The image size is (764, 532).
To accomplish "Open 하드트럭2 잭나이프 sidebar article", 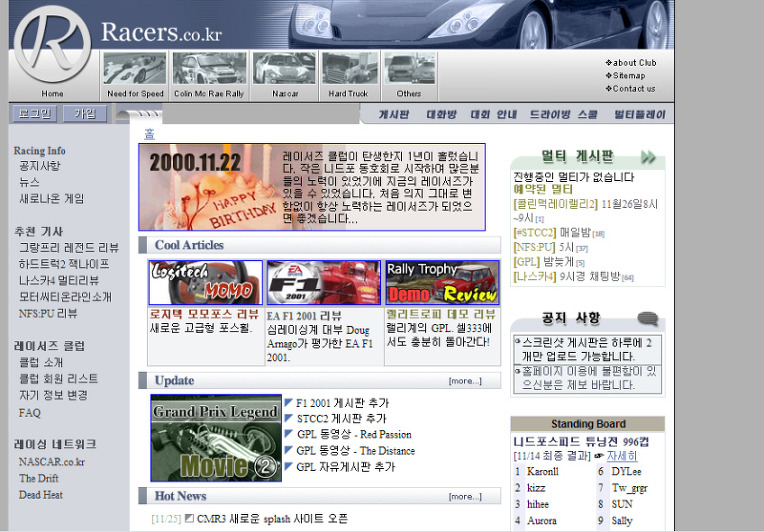I will 64,264.
